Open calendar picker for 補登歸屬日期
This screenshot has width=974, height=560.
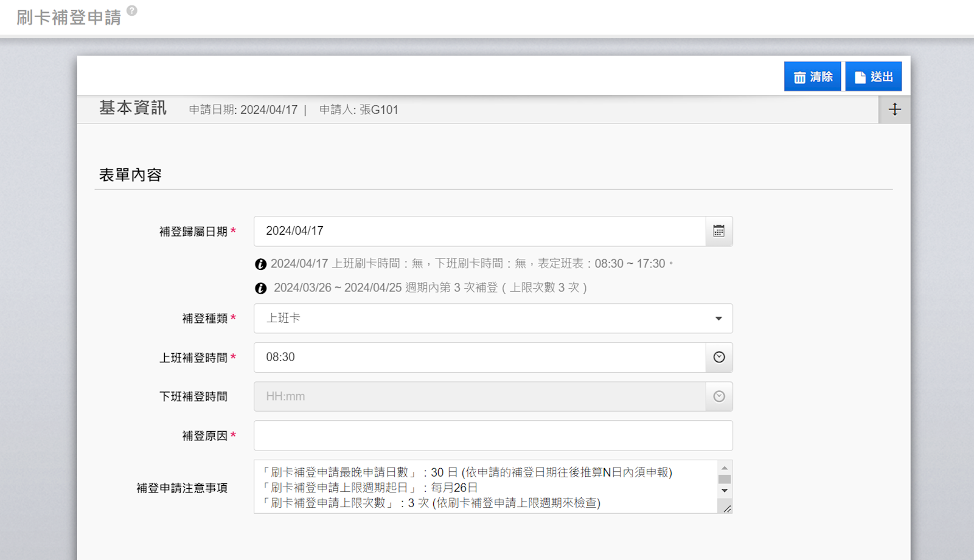coord(718,231)
